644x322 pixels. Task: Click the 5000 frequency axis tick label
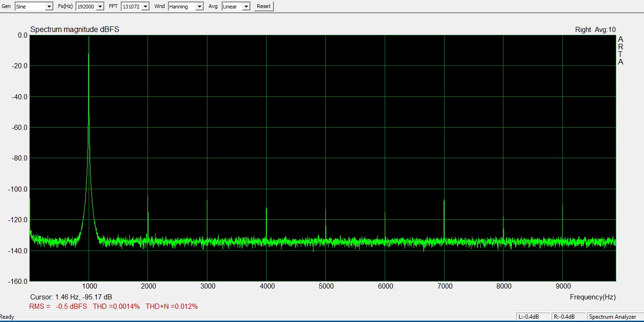(326, 286)
